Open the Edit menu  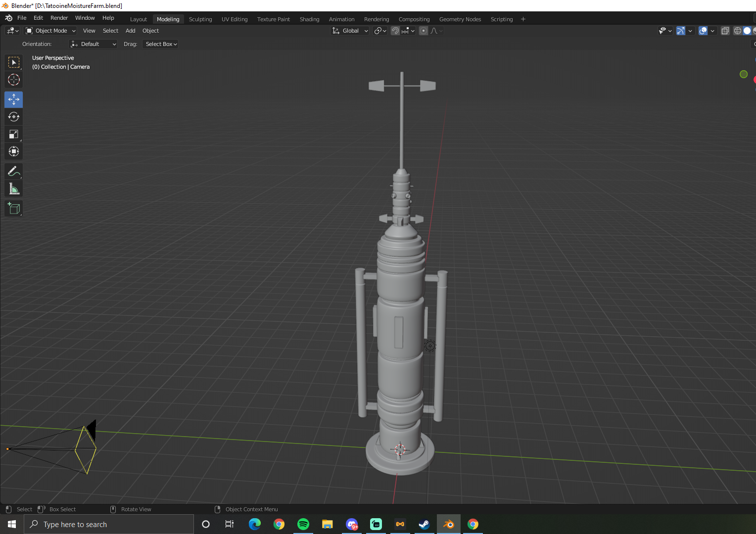[38, 18]
